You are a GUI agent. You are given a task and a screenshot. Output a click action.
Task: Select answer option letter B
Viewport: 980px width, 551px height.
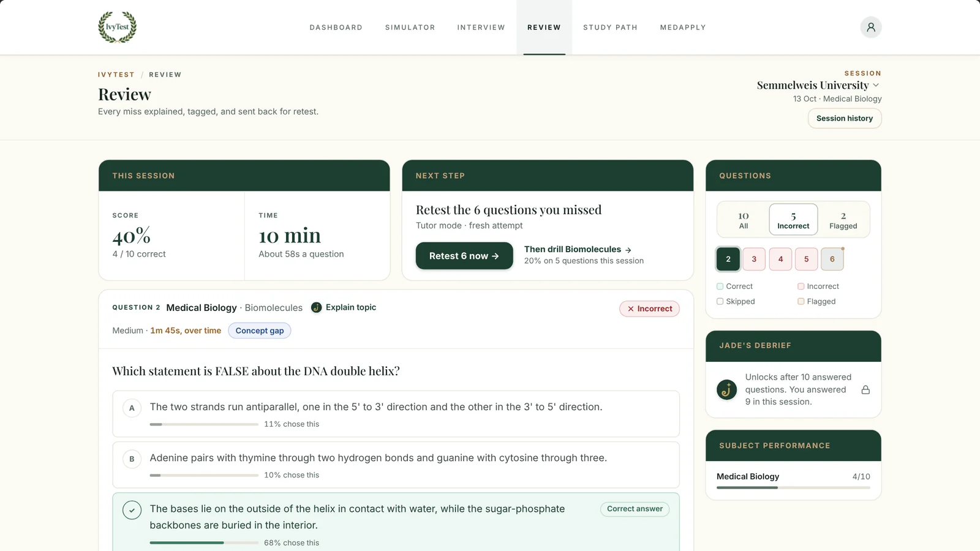(x=132, y=459)
